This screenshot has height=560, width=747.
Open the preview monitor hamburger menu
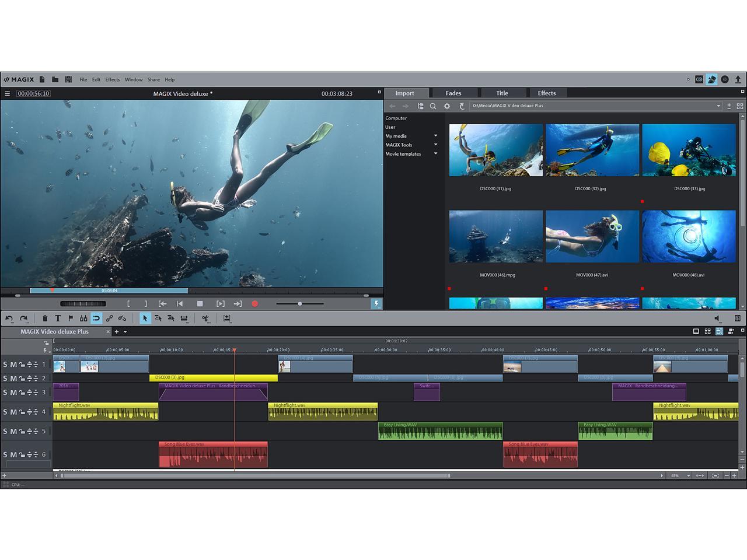pyautogui.click(x=7, y=93)
